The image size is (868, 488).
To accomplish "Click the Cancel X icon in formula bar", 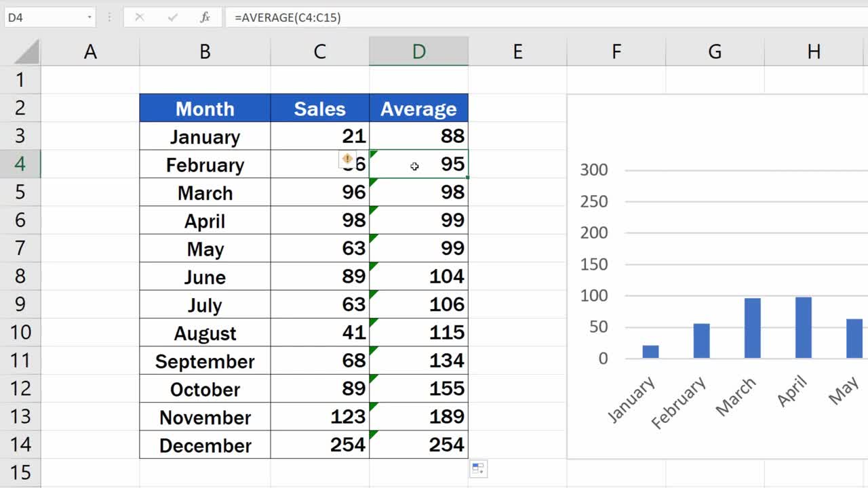I will 140,18.
